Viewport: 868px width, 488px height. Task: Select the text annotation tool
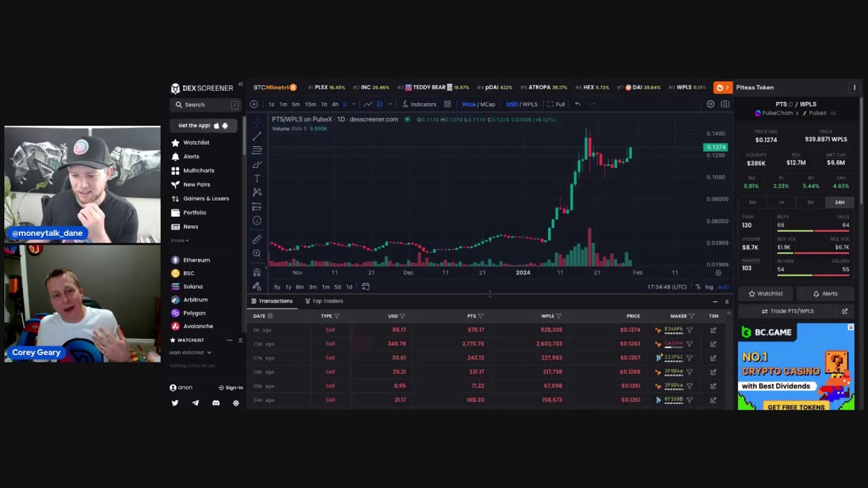[x=257, y=178]
